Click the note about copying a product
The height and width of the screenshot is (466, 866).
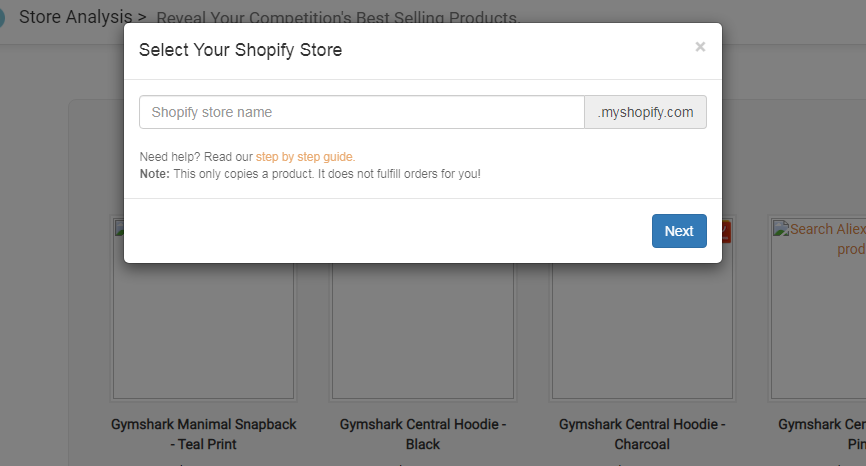pyautogui.click(x=310, y=174)
